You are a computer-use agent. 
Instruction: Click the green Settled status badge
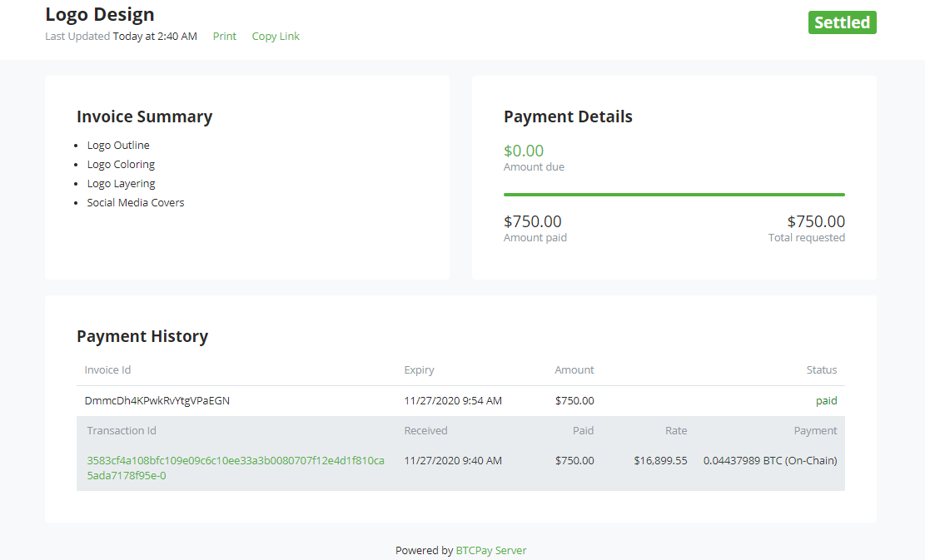click(x=842, y=22)
